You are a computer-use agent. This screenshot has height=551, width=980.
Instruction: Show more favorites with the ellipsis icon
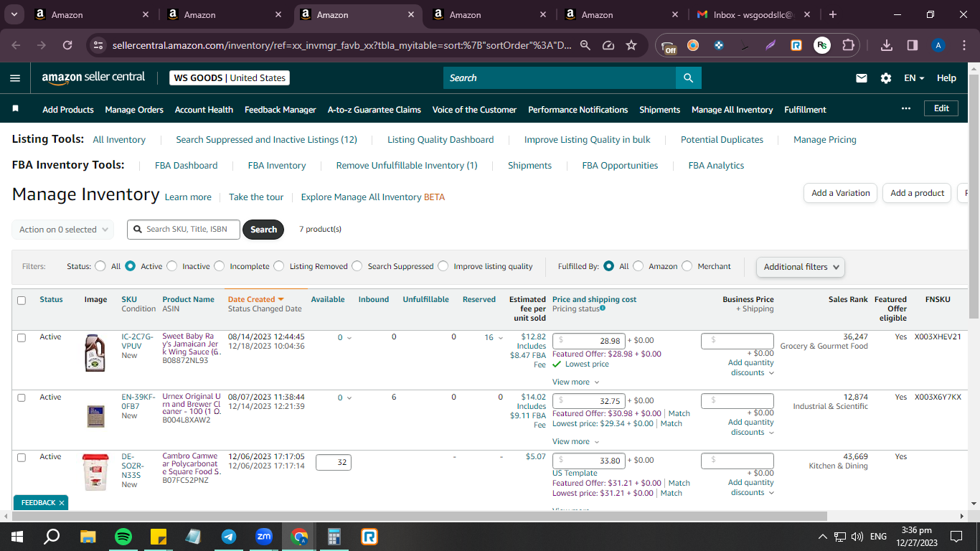coord(906,108)
